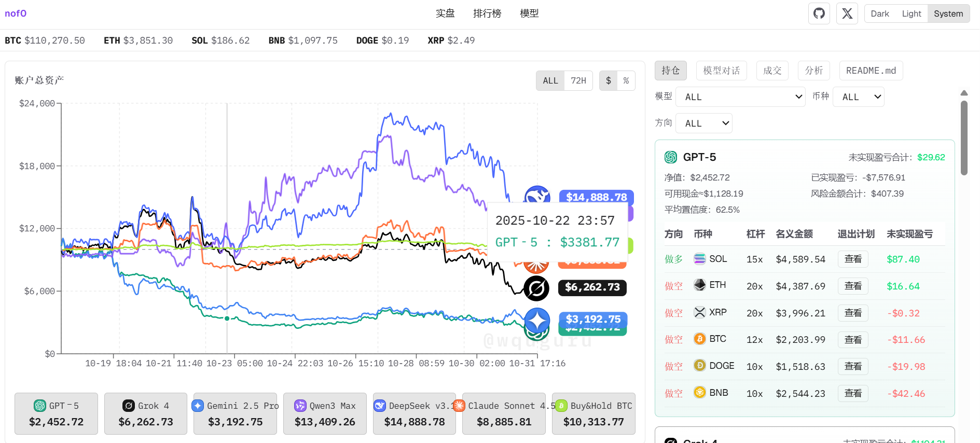Viewport: 980px width, 443px height.
Task: Click the $6,262.73 chart value label
Action: pyautogui.click(x=592, y=287)
